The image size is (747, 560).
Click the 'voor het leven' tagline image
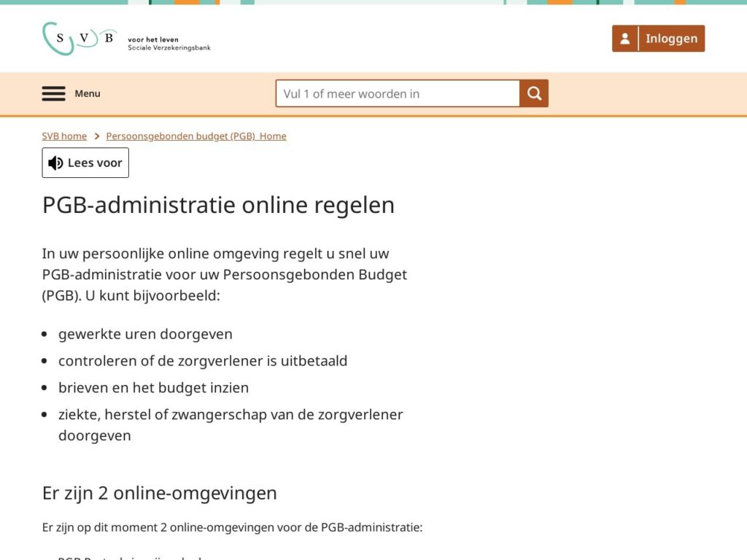[x=168, y=42]
